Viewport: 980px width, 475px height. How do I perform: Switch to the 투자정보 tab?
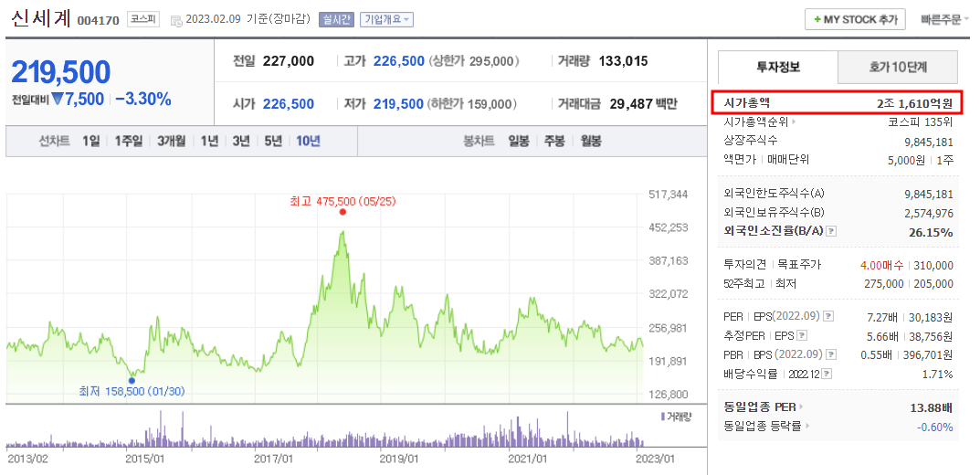click(x=777, y=67)
